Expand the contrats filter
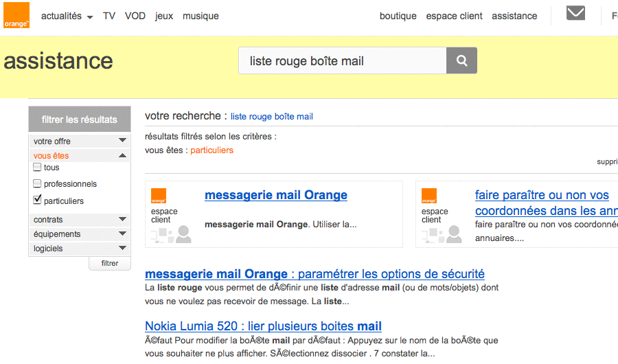618x364 pixels. click(122, 220)
